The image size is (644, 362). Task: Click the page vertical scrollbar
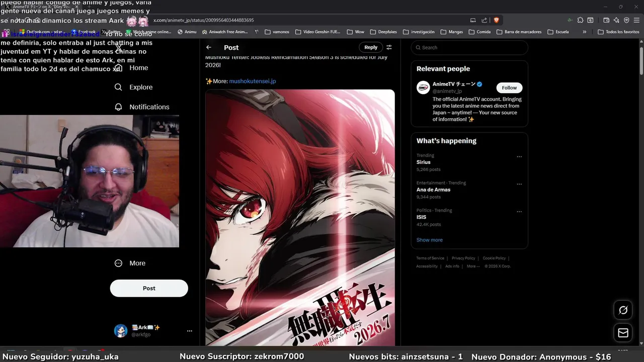(641, 61)
